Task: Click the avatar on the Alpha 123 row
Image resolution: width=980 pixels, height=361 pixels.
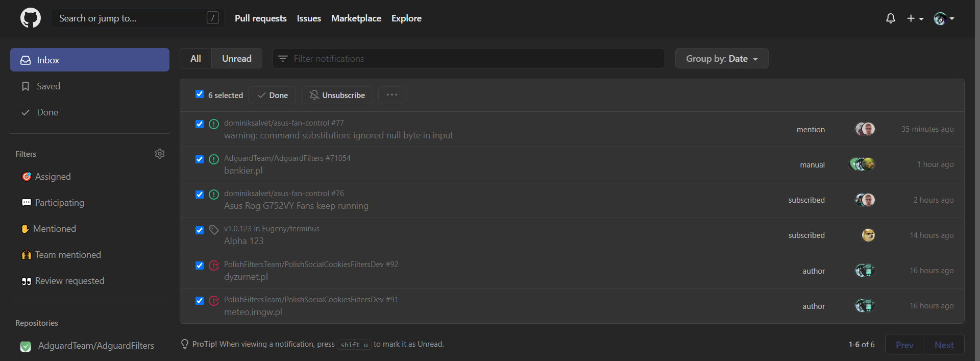Action: pos(868,235)
